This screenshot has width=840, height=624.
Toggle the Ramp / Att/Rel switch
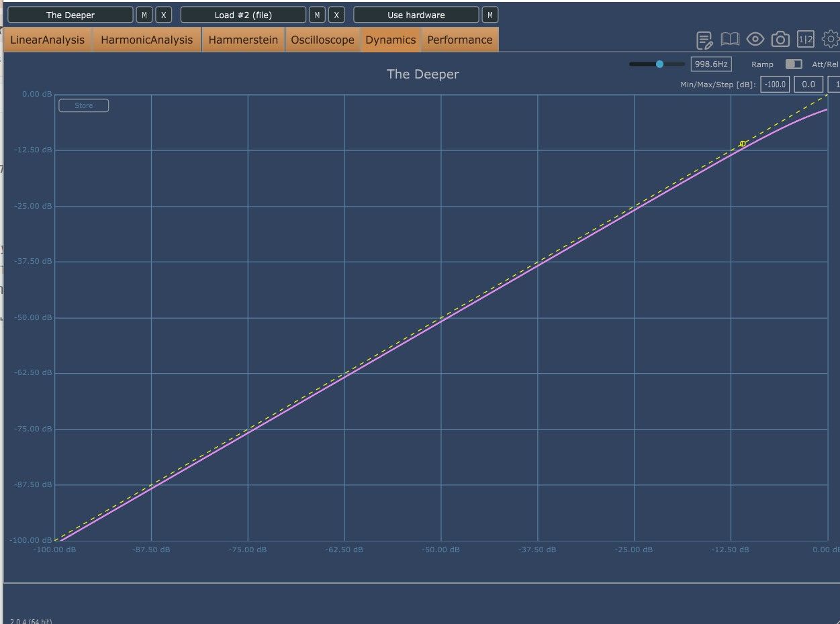[794, 64]
